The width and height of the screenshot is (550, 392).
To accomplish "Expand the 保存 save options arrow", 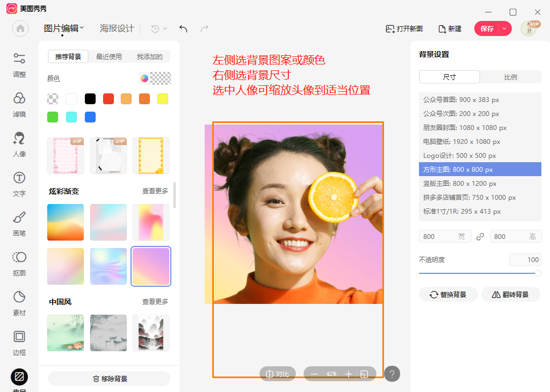I will pyautogui.click(x=505, y=28).
